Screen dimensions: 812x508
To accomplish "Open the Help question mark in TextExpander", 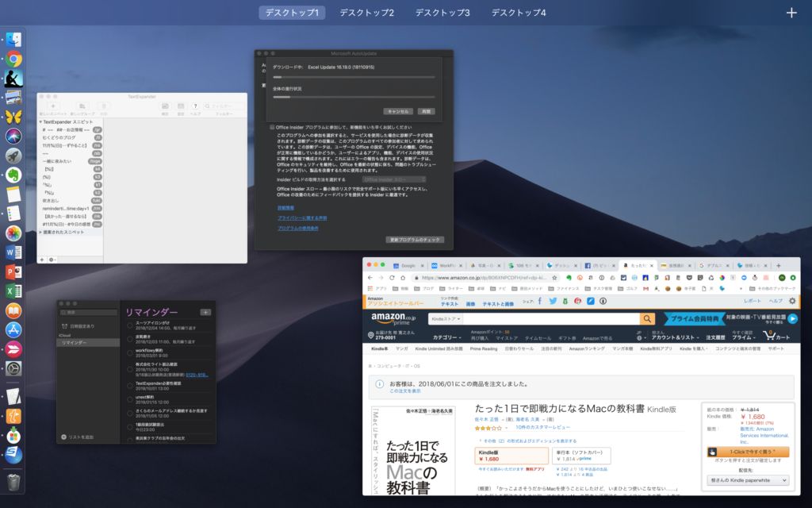I will pos(195,106).
